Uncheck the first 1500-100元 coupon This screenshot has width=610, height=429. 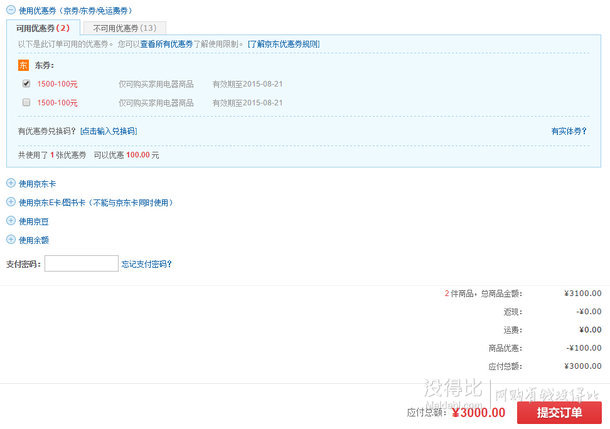[x=26, y=84]
